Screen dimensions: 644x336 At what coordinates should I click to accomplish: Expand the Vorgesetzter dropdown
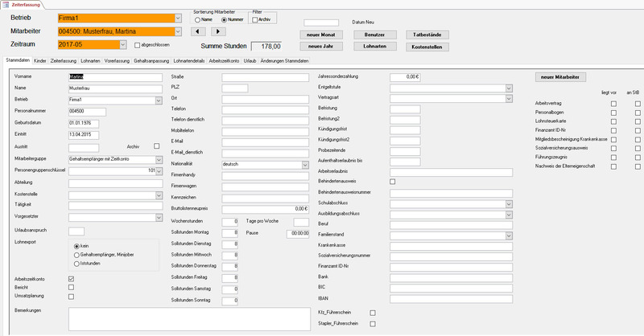159,218
